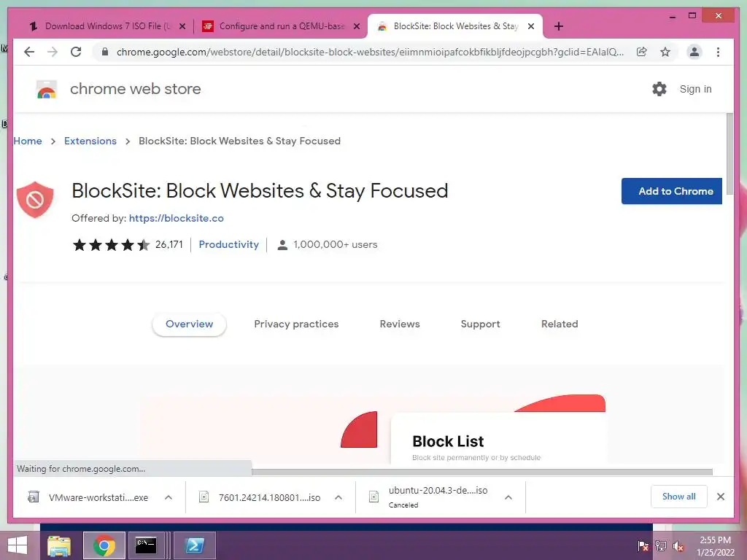This screenshot has width=747, height=560.
Task: Open the Windows Start menu
Action: tap(18, 545)
